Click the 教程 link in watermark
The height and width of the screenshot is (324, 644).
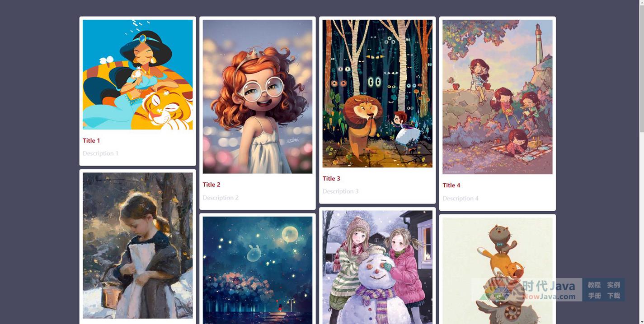pyautogui.click(x=594, y=285)
